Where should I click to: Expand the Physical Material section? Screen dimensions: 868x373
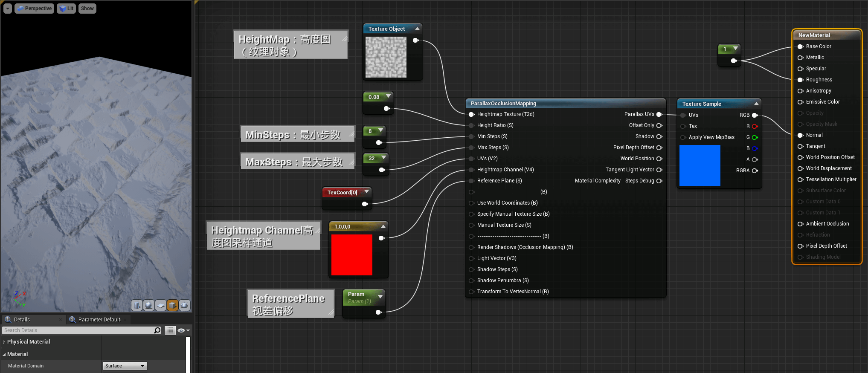coord(4,342)
